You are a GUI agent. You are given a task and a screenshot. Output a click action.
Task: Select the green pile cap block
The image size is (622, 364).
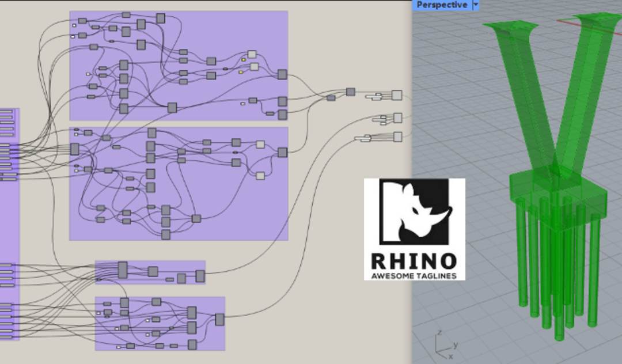tap(558, 198)
